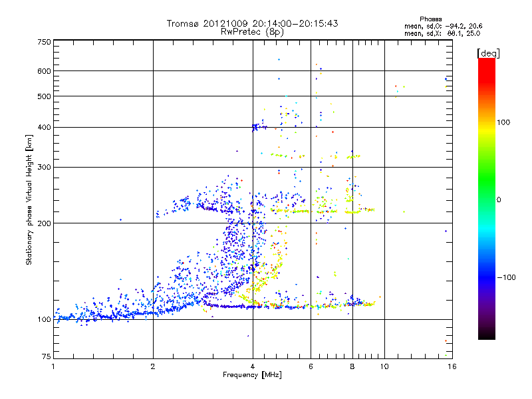Click the plot title 'Tromsø 20121009 20:14:00-20:15:43'
Screen dimensions: 532x399
tap(252, 23)
